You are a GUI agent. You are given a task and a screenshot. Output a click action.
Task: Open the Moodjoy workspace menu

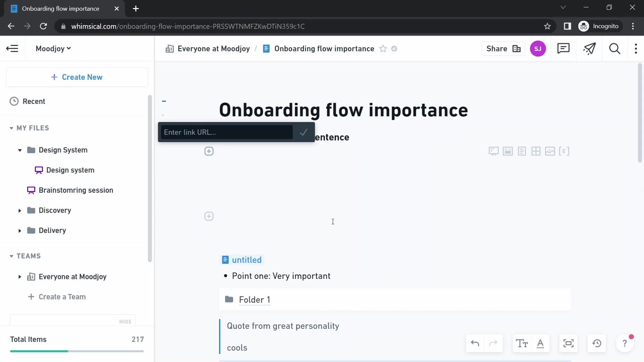pyautogui.click(x=53, y=48)
